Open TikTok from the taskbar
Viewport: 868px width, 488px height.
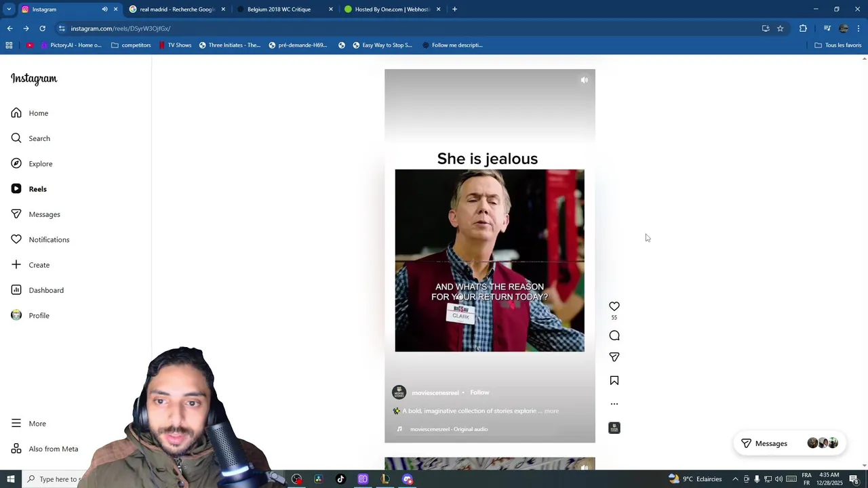click(340, 479)
